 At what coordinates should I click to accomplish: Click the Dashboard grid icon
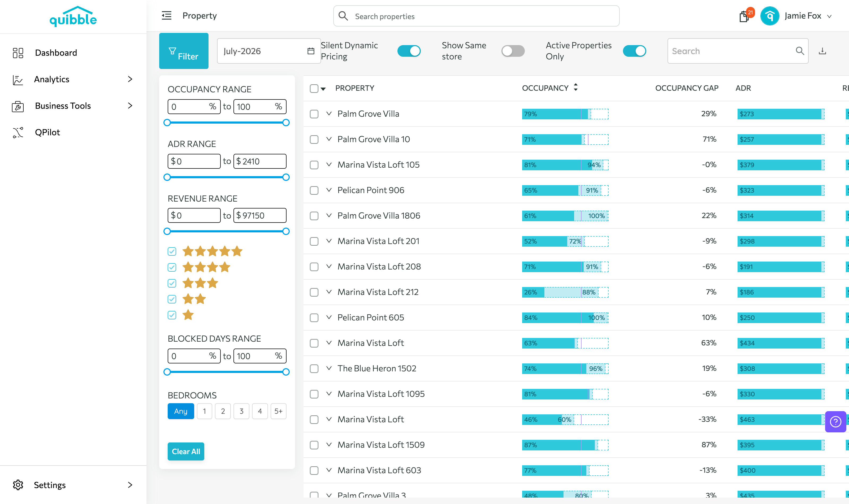point(18,53)
